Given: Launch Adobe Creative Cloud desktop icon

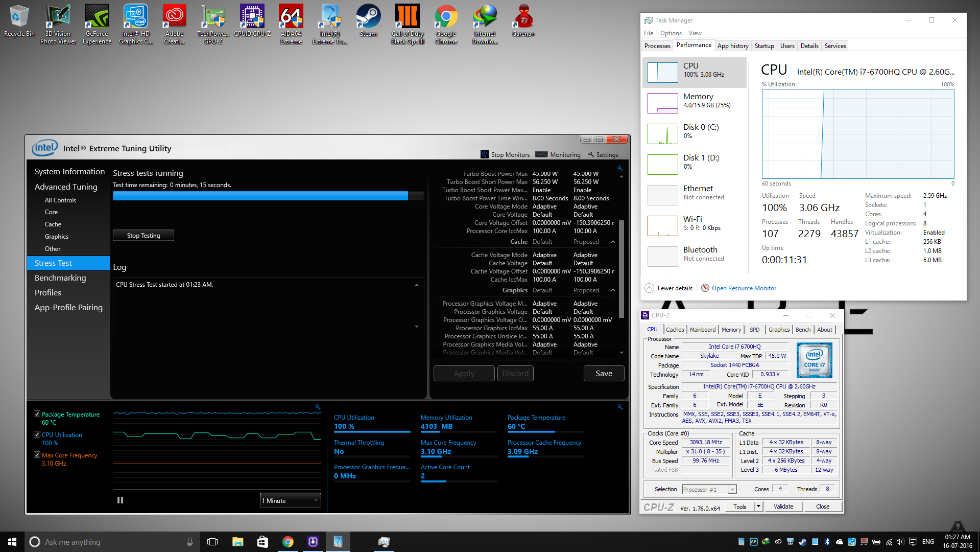Looking at the screenshot, I should coord(174,24).
